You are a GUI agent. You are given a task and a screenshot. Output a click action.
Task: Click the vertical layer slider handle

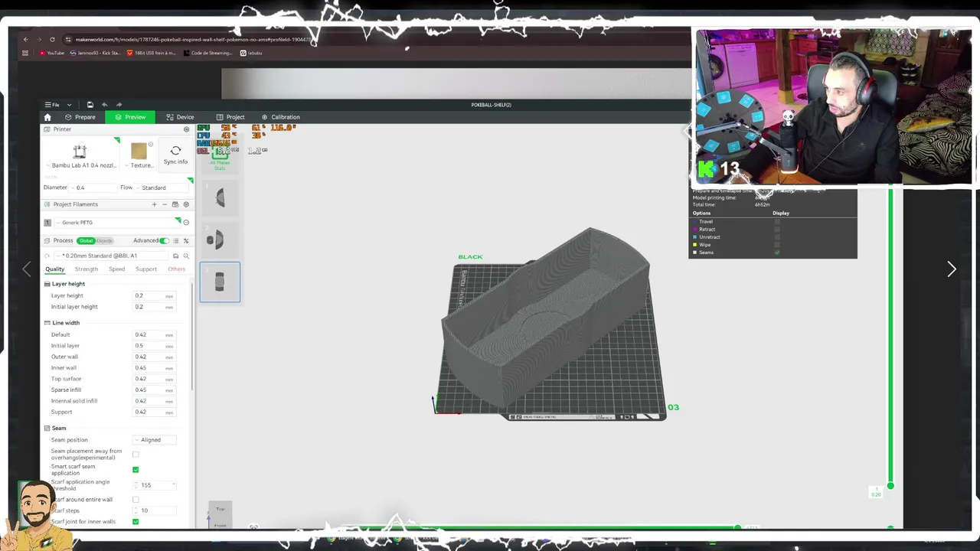(x=890, y=486)
